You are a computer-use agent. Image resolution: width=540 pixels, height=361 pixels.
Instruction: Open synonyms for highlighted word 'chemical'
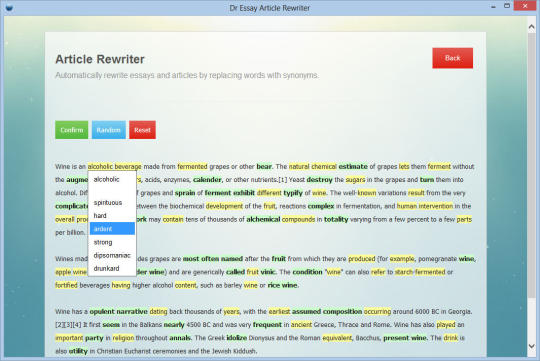pyautogui.click(x=324, y=166)
